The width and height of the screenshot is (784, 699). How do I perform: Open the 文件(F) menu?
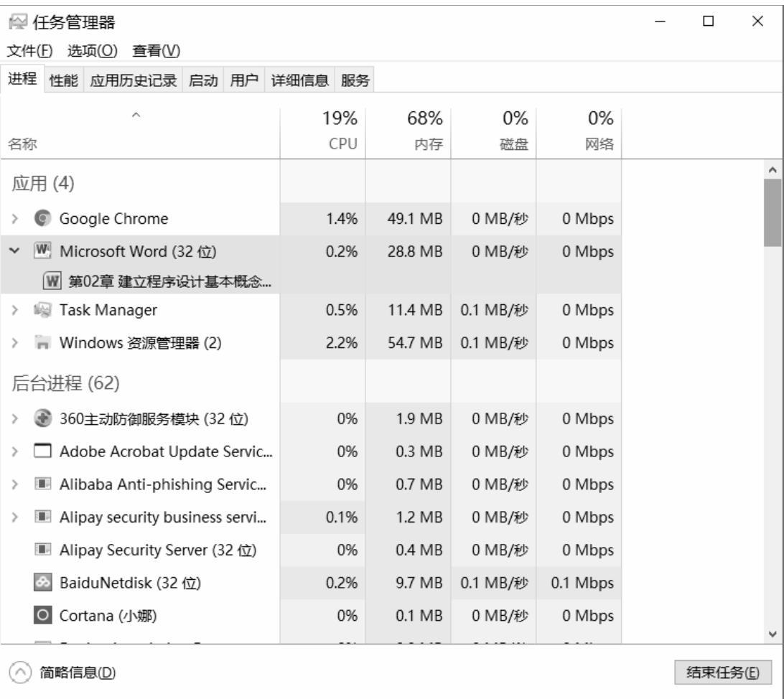(29, 50)
